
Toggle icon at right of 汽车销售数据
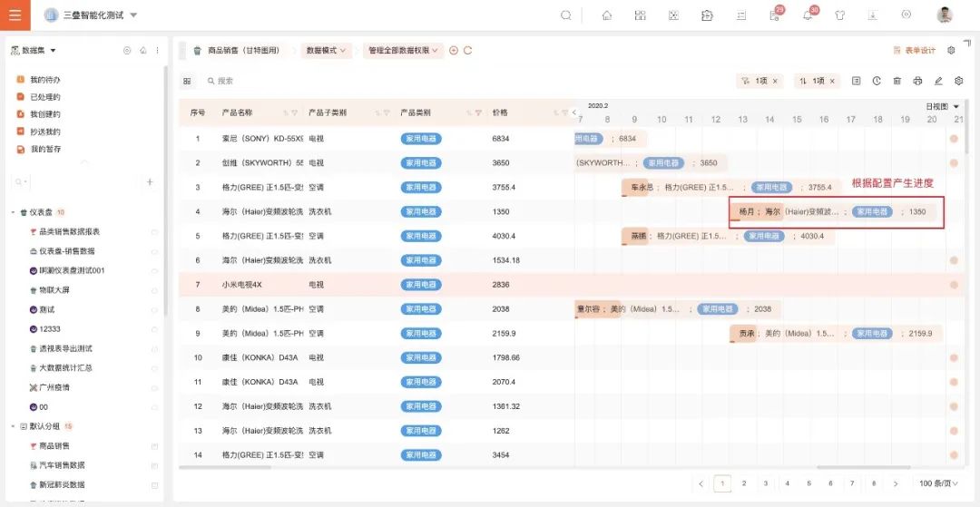pos(154,466)
